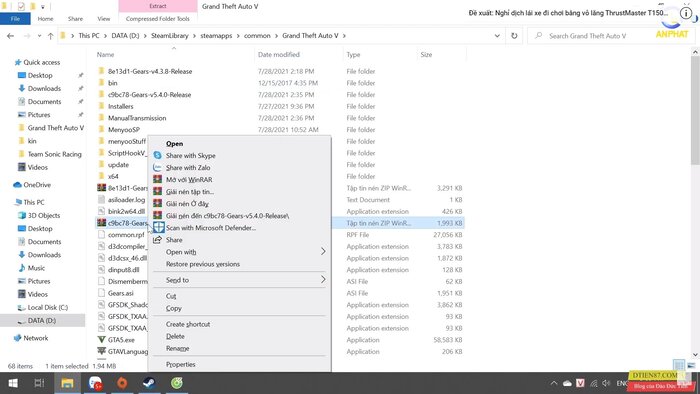
Task: Click the green circular app on taskbar
Action: [177, 383]
